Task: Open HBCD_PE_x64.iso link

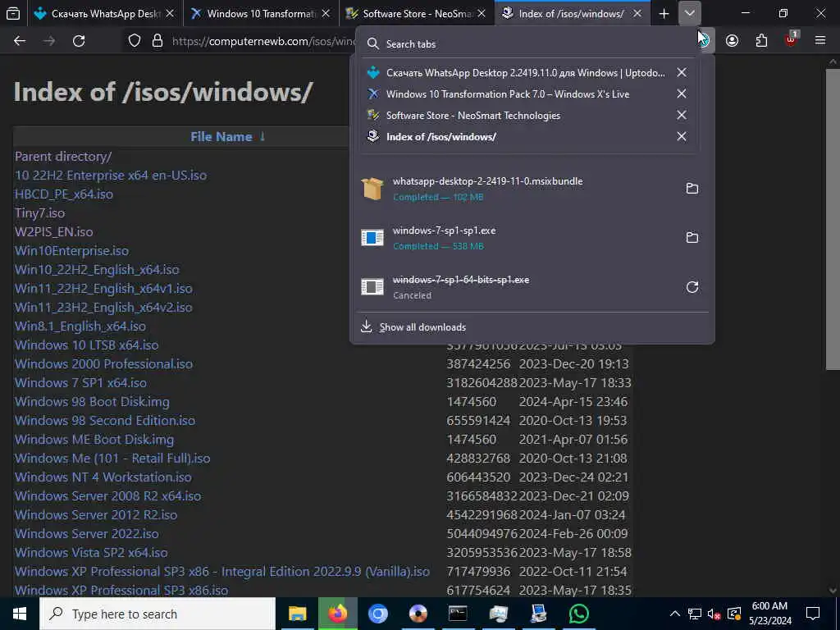Action: click(x=64, y=194)
